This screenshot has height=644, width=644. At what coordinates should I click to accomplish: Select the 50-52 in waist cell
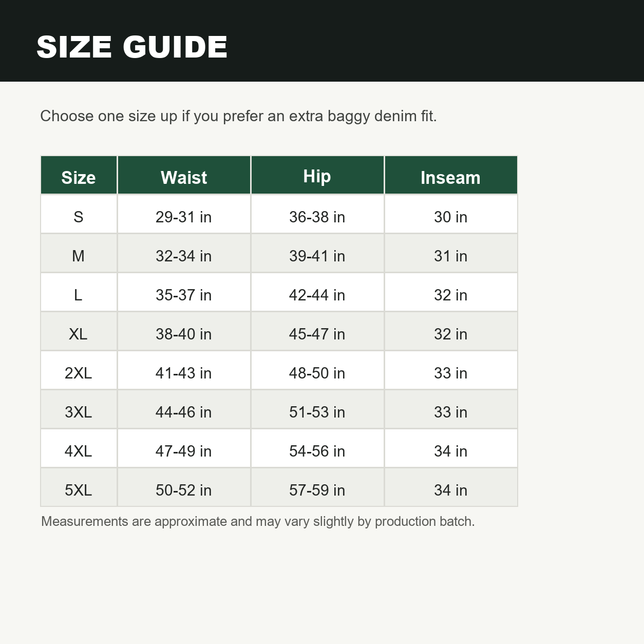184,490
